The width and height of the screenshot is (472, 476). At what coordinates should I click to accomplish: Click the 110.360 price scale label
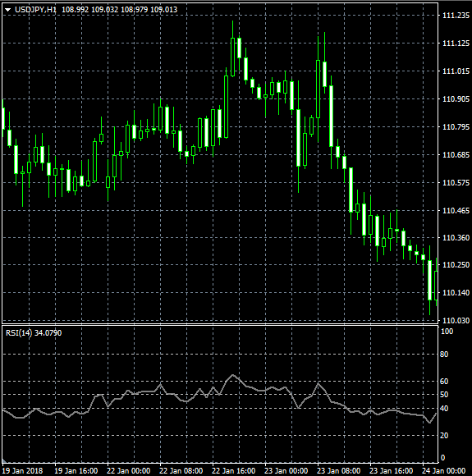coord(456,238)
